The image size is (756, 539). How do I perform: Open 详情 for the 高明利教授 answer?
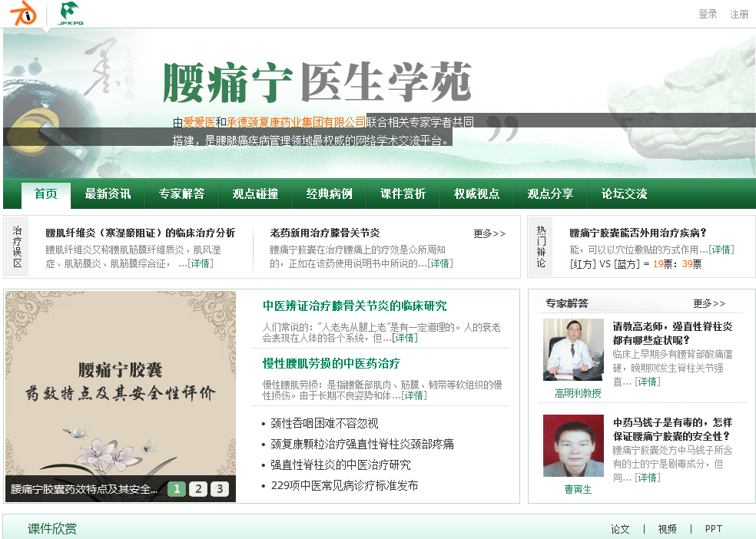coord(648,382)
